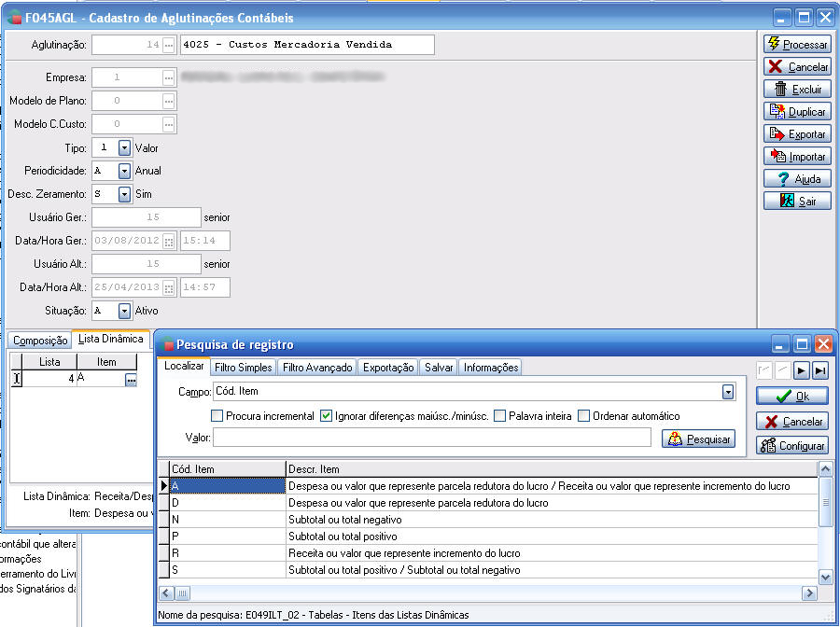840x627 pixels.
Task: Click Ok in Pesquisa de registro
Action: coord(791,397)
